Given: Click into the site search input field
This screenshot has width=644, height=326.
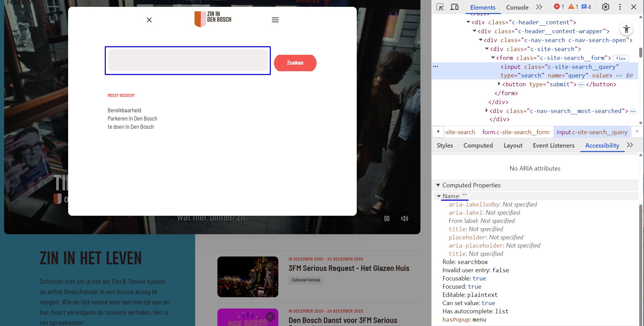Looking at the screenshot, I should point(188,61).
